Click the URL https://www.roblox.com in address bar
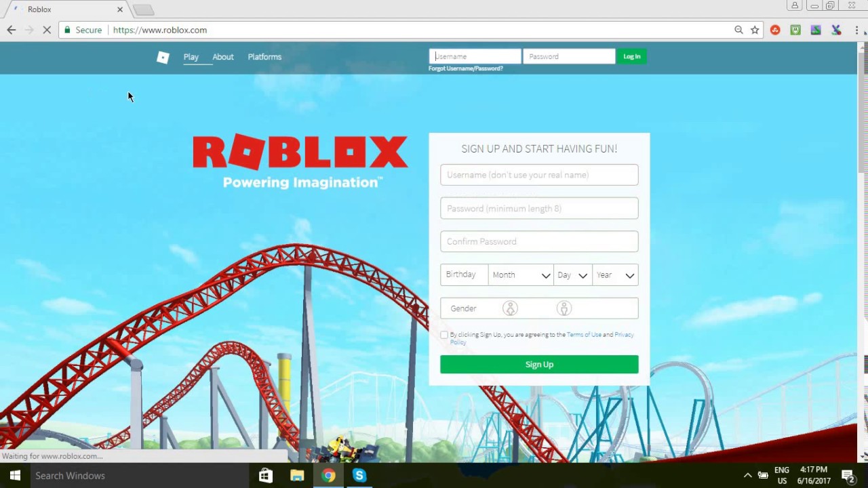 pyautogui.click(x=160, y=30)
